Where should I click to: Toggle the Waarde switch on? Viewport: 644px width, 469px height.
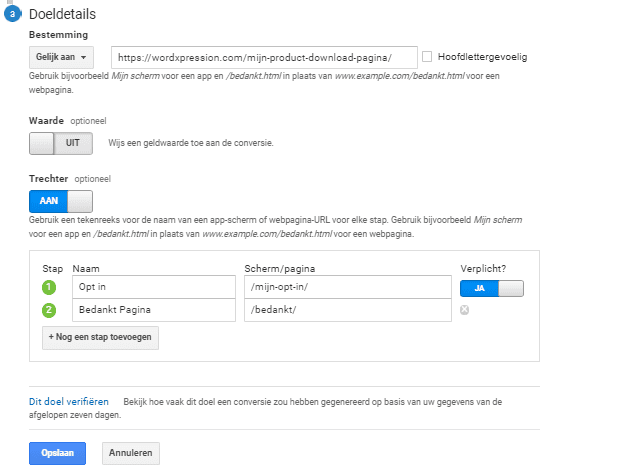[61, 143]
